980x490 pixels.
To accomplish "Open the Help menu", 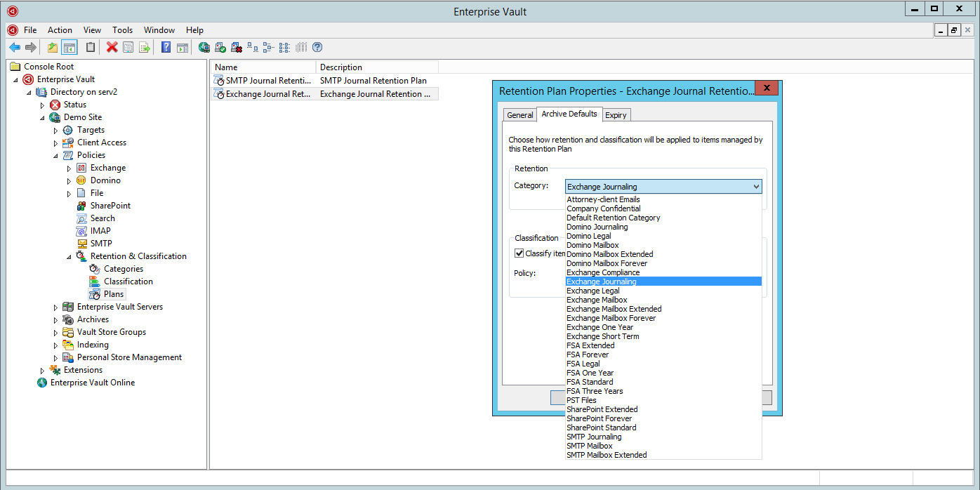I will (194, 30).
